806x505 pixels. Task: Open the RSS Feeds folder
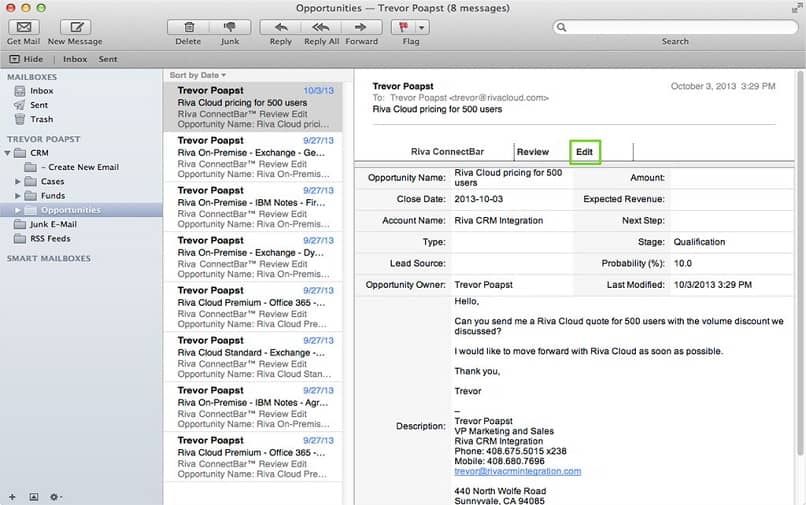click(x=50, y=239)
